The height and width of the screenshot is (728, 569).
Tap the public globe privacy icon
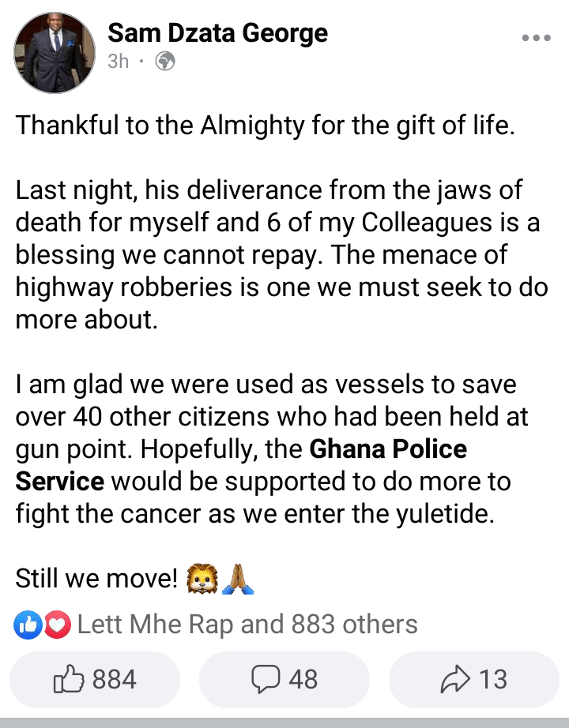click(x=165, y=62)
